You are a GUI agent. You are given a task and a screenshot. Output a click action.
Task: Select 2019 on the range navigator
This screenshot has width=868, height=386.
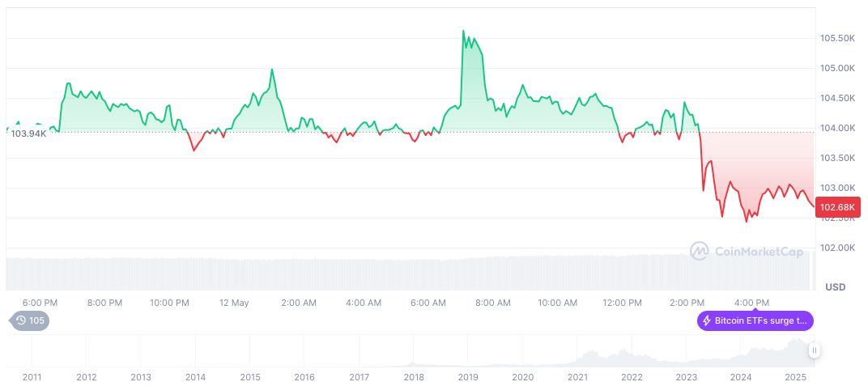[x=468, y=377]
